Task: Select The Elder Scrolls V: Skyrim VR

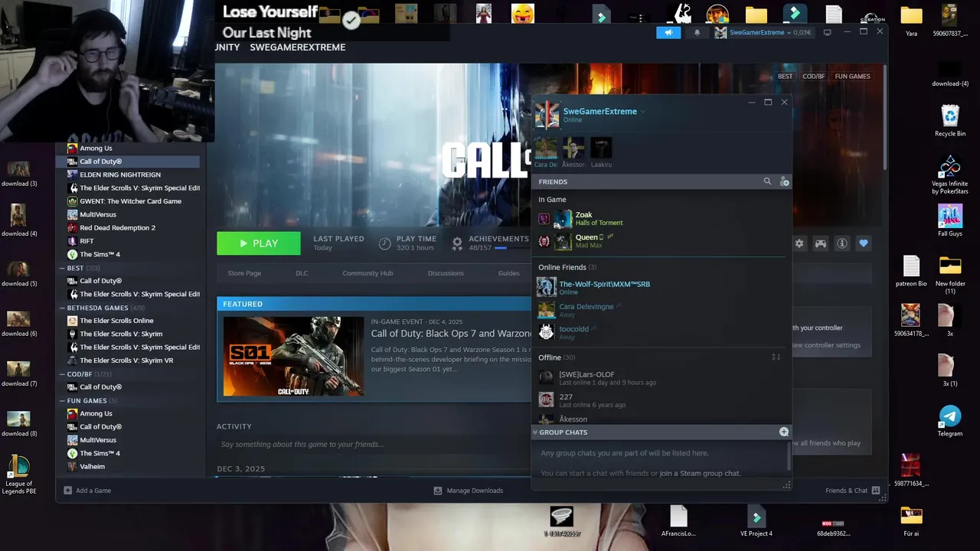Action: coord(126,360)
